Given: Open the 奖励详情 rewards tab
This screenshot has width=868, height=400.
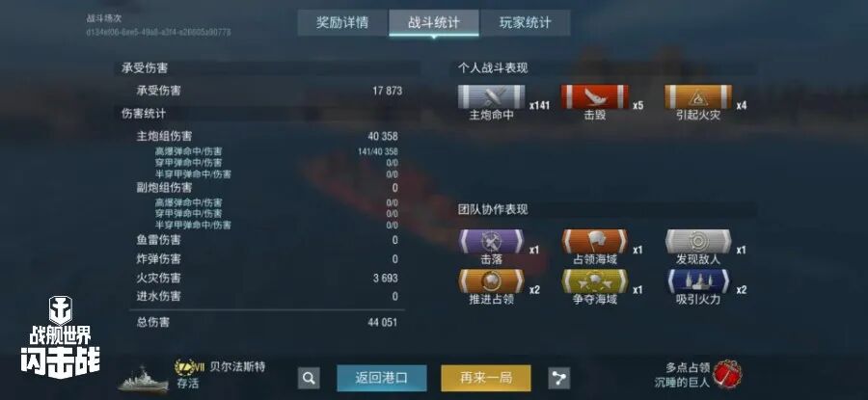Looking at the screenshot, I should point(342,23).
